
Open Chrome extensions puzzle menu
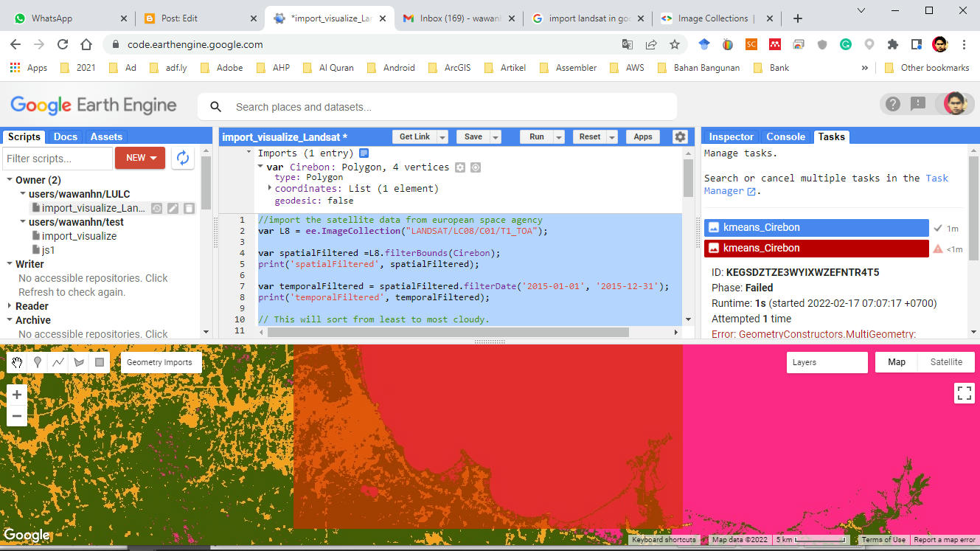(x=893, y=44)
